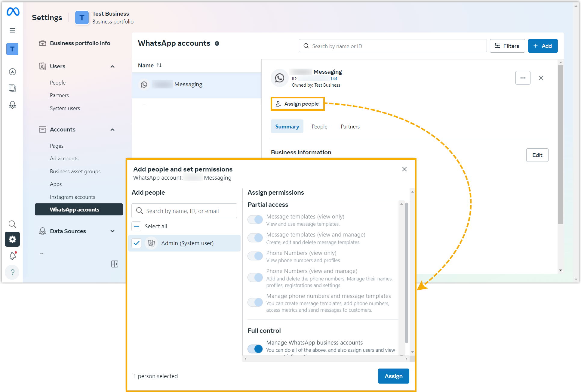581x392 pixels.
Task: Close the account details panel
Action: [541, 78]
